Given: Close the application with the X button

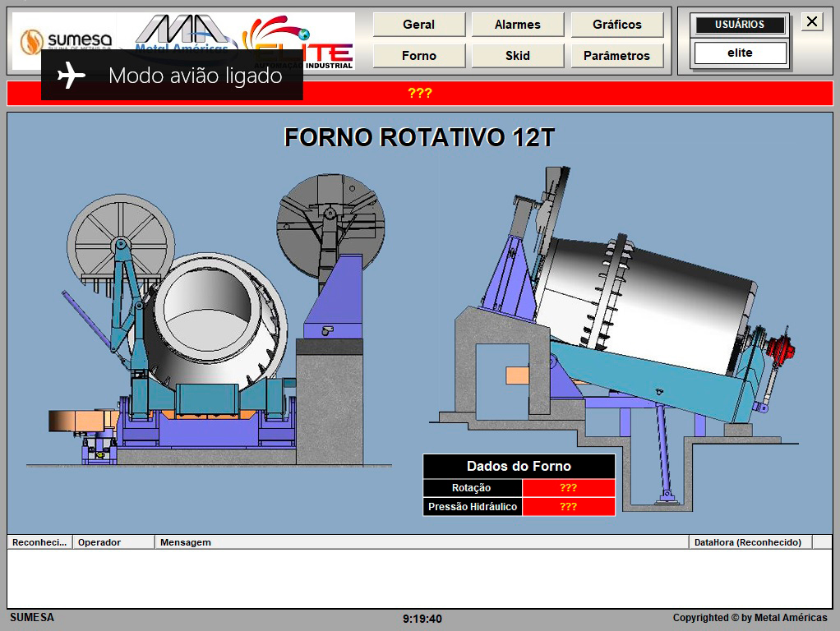Looking at the screenshot, I should tap(811, 21).
